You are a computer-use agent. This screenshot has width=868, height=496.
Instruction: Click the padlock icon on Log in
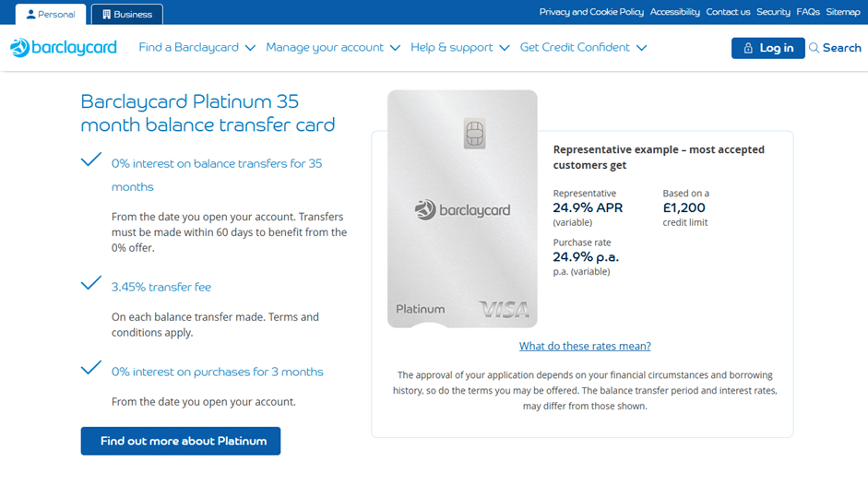point(748,49)
